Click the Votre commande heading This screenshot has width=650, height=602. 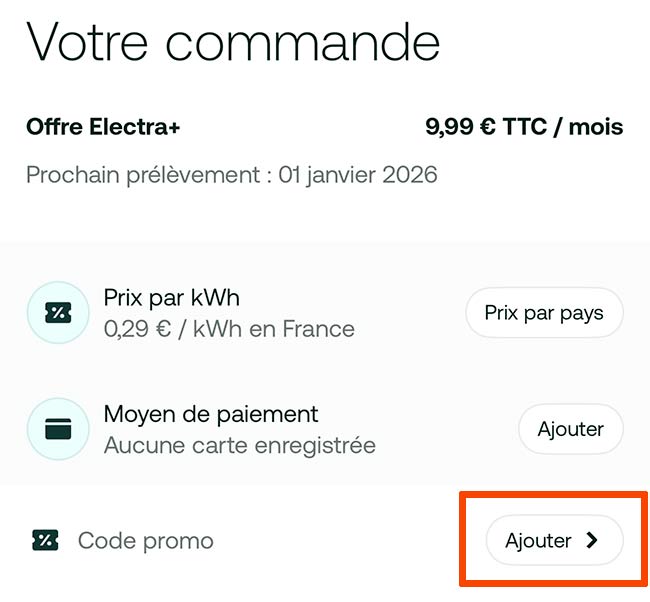(233, 42)
